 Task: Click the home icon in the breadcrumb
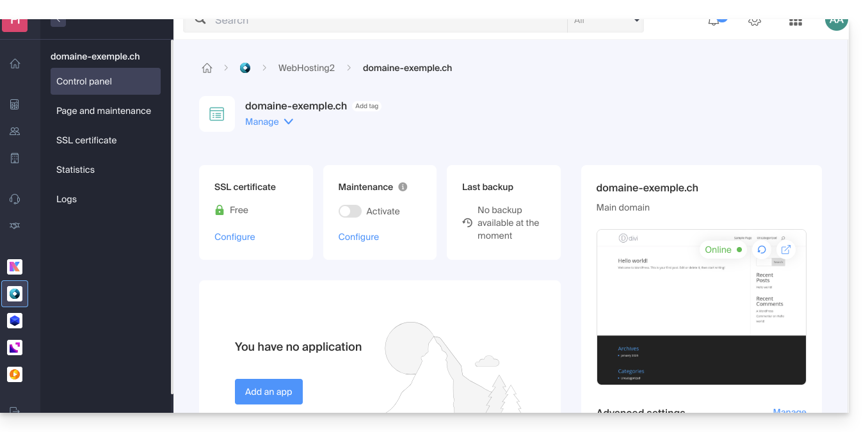tap(207, 68)
